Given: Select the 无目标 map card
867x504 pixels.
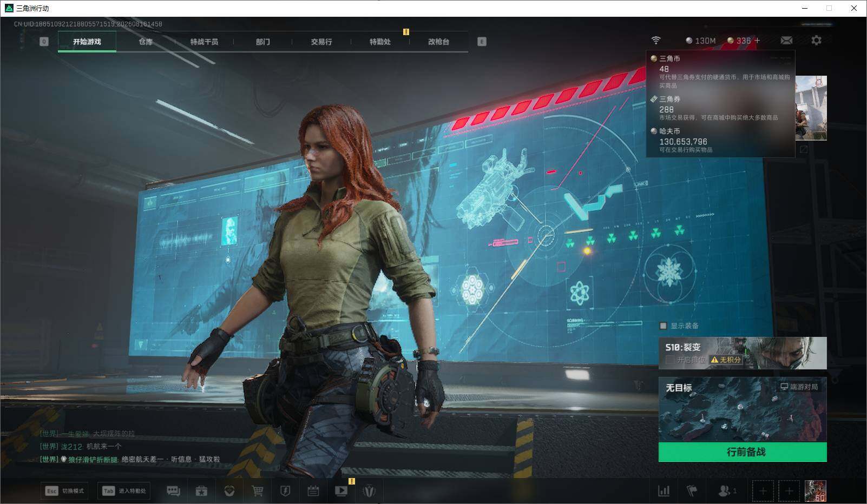Looking at the screenshot, I should click(743, 409).
